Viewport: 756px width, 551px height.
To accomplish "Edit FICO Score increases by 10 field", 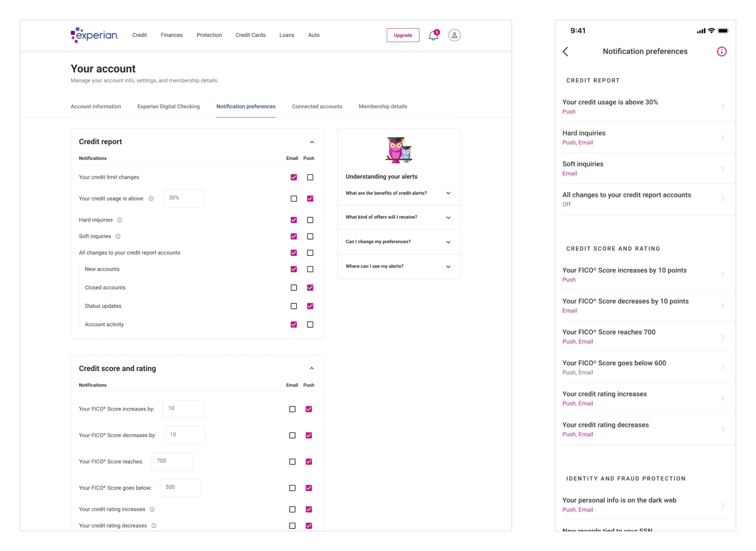I will (x=183, y=409).
